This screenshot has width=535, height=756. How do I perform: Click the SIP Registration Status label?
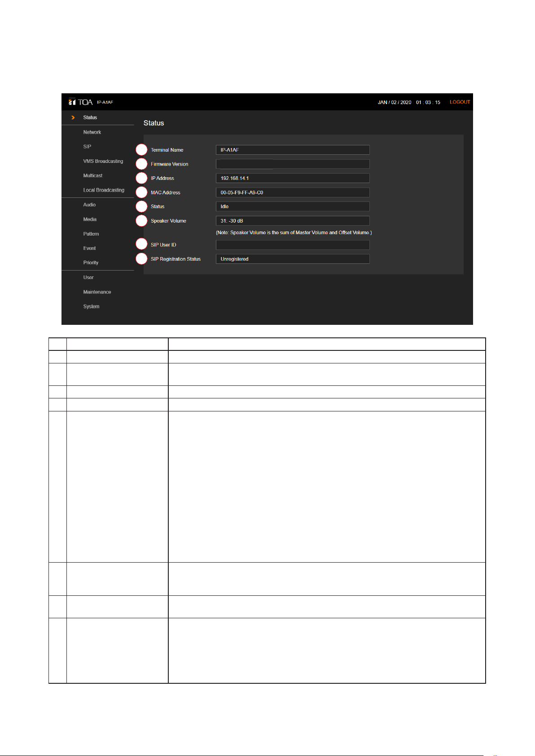[x=175, y=259]
